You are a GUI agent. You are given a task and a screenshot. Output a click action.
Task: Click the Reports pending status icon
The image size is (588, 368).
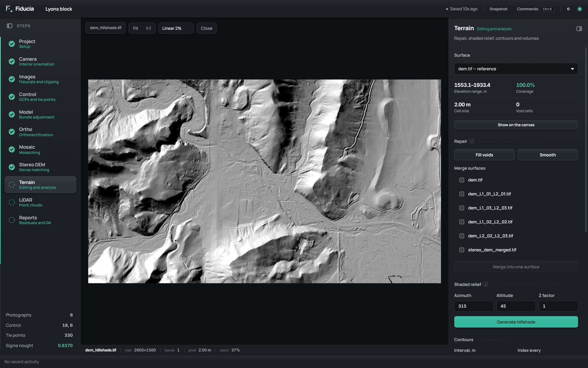12,220
